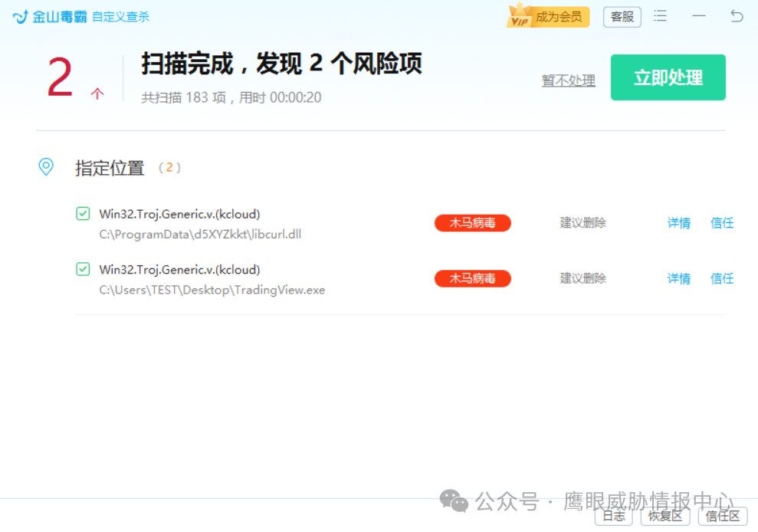Viewport: 758px width, 532px height.
Task: Click the (2) count beside 指定位置
Action: [x=169, y=168]
